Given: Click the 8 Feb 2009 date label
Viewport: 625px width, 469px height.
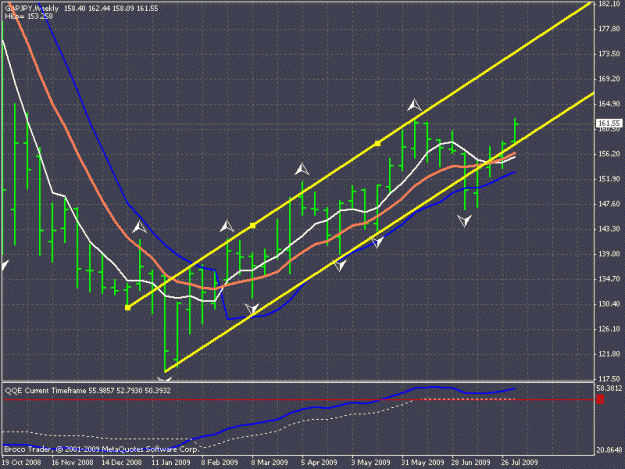Looking at the screenshot, I should [220, 462].
